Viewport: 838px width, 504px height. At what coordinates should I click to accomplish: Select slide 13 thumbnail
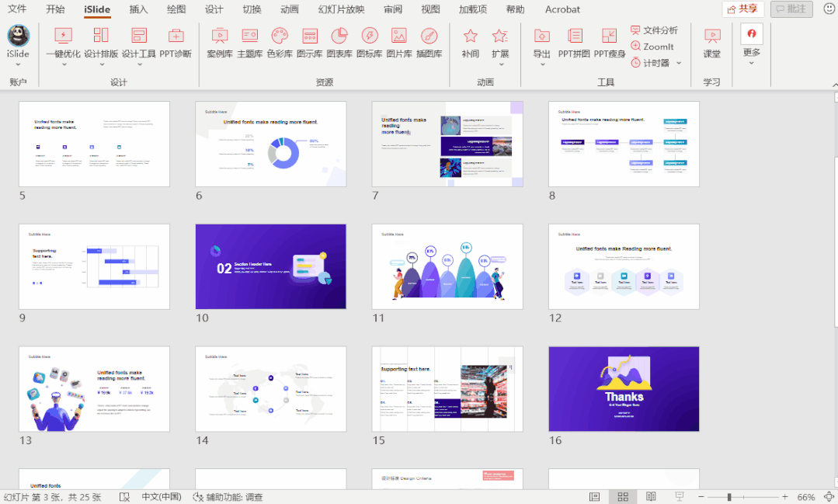(94, 388)
